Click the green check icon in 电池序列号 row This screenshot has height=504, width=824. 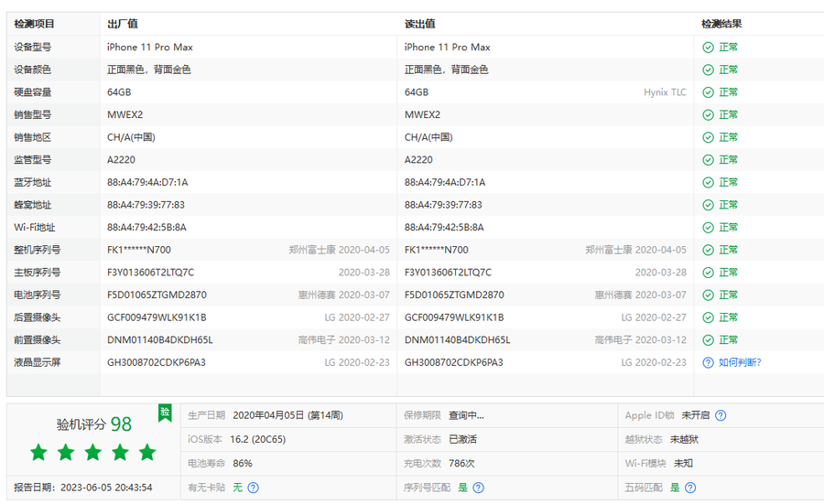(x=708, y=295)
